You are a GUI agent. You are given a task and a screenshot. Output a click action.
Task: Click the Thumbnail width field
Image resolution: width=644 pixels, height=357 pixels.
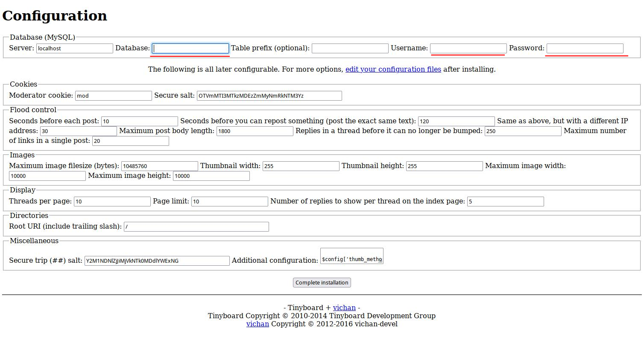[x=301, y=166]
